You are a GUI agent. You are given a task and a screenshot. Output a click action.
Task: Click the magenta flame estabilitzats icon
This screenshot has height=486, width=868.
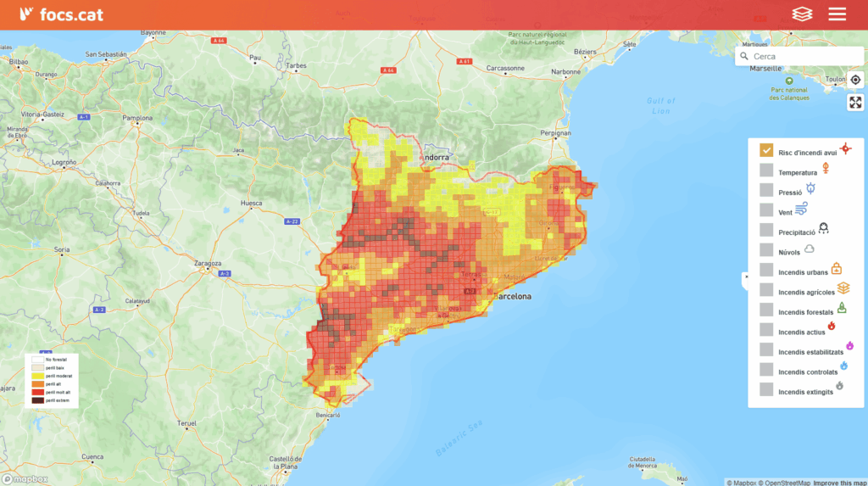click(x=849, y=346)
